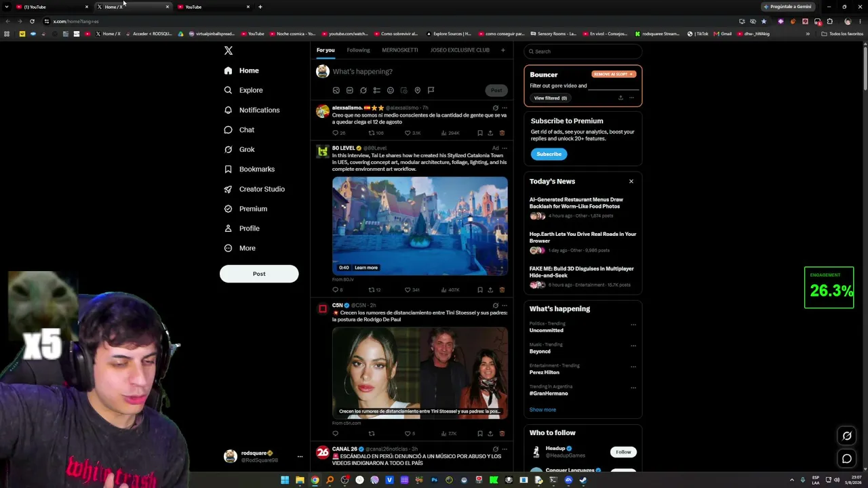Open more options on the C5N post
This screenshot has width=868, height=488.
(x=504, y=305)
